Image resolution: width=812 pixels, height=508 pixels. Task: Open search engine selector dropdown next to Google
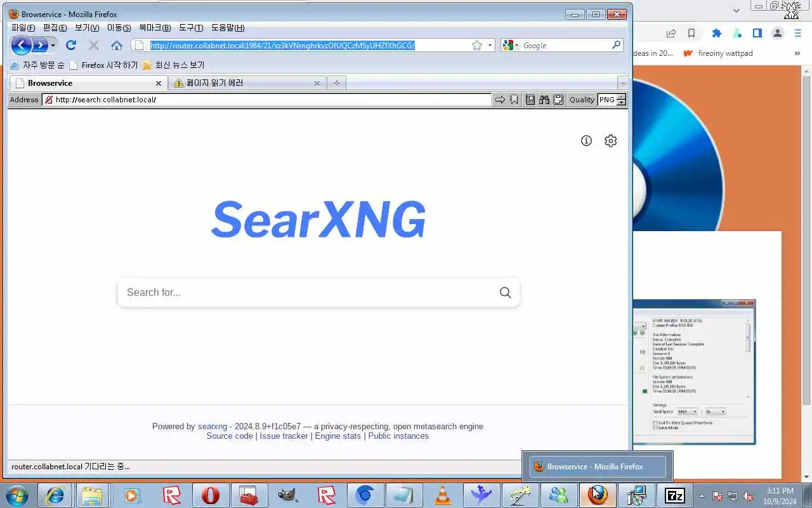pos(511,45)
